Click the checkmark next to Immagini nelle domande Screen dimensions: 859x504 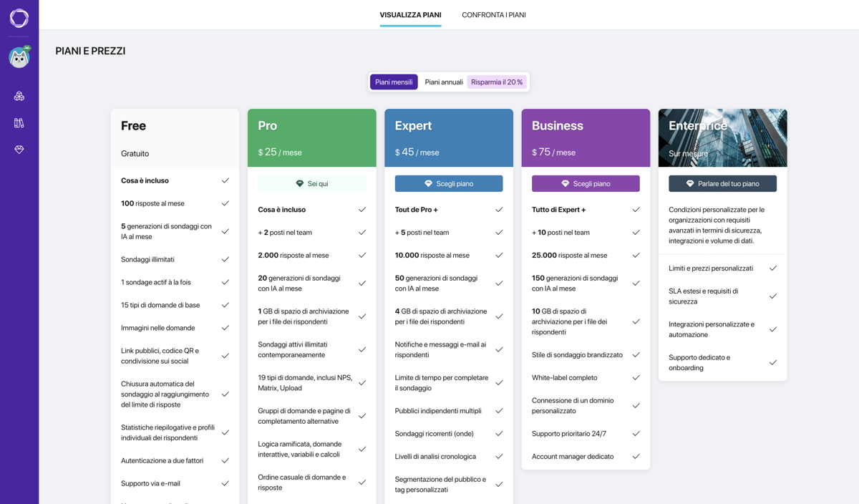225,328
